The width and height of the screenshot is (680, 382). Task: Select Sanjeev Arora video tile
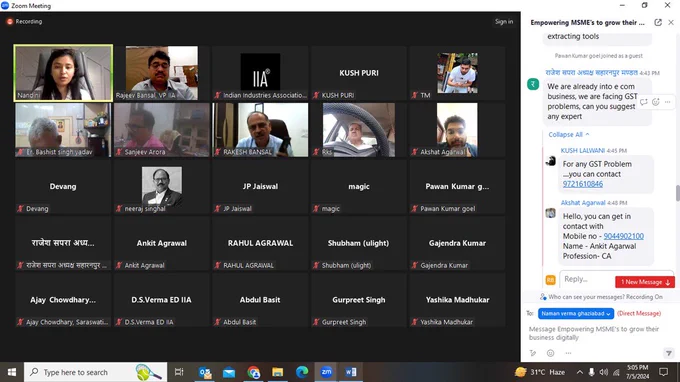coord(161,130)
